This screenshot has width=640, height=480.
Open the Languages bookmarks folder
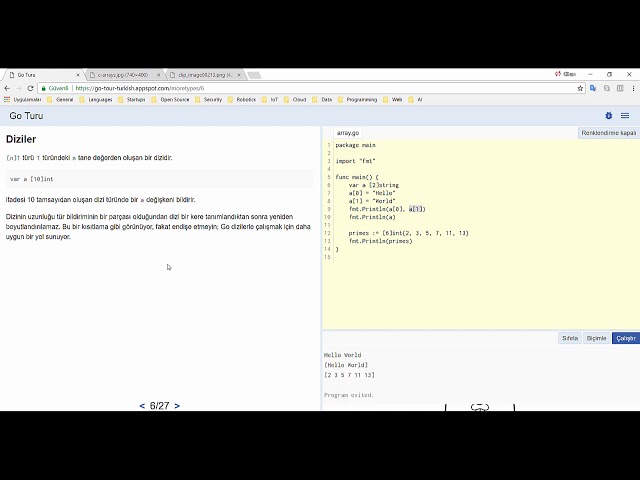[x=96, y=100]
